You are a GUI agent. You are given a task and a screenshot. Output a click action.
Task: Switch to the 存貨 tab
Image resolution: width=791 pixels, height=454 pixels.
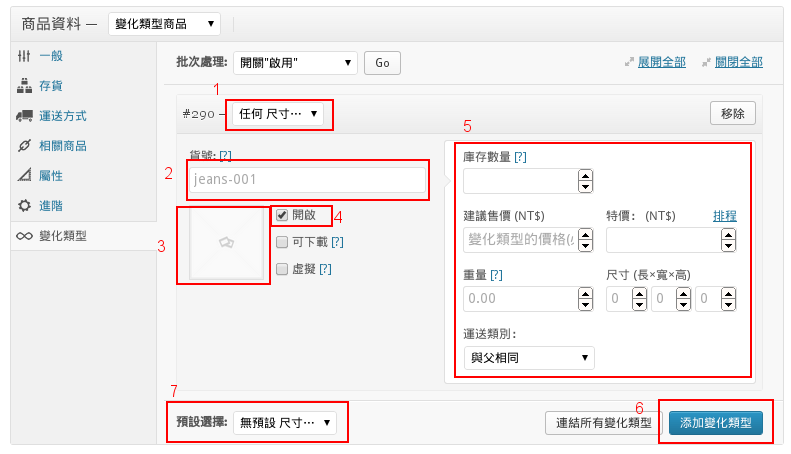(x=53, y=87)
